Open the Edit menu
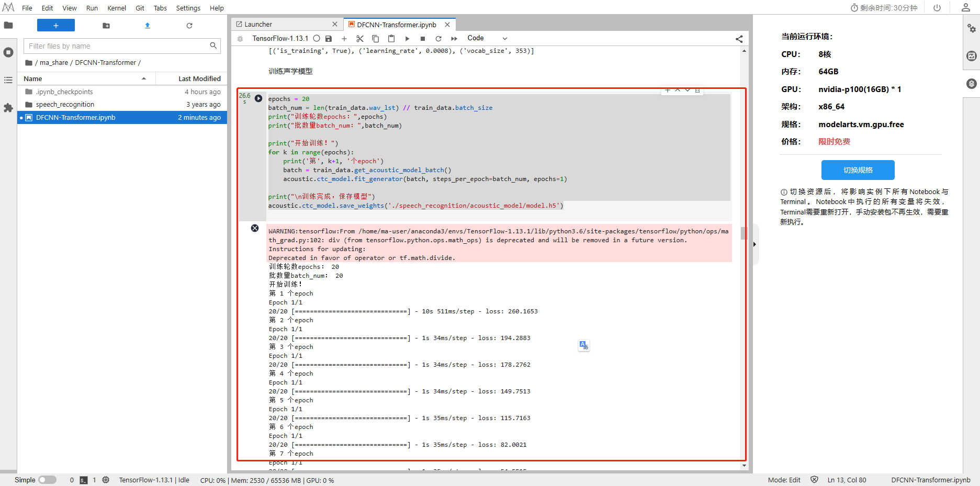 [x=47, y=8]
